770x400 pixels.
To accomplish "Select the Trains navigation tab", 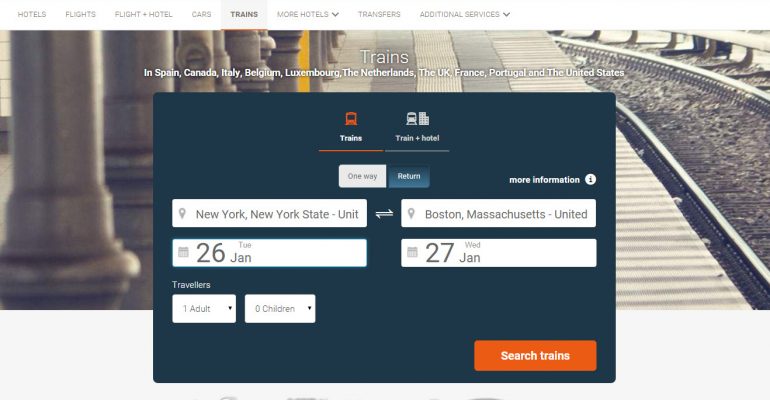I will coord(244,14).
